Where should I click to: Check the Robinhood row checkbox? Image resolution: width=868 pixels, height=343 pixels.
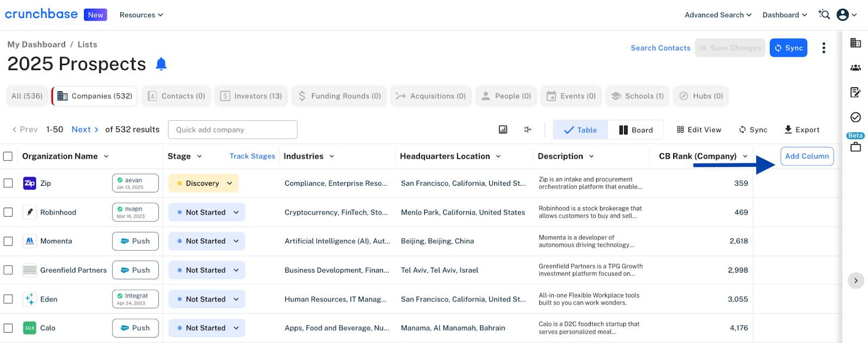8,212
